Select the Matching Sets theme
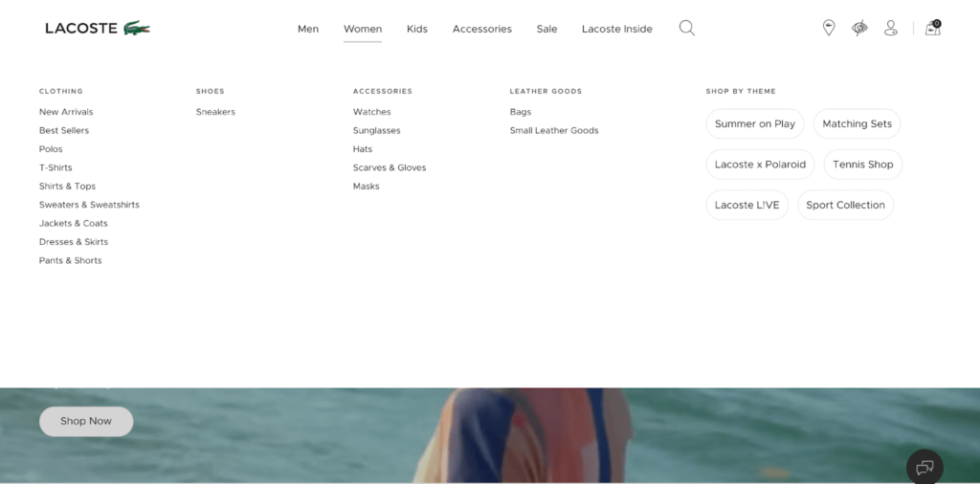Image resolution: width=980 pixels, height=484 pixels. [857, 123]
